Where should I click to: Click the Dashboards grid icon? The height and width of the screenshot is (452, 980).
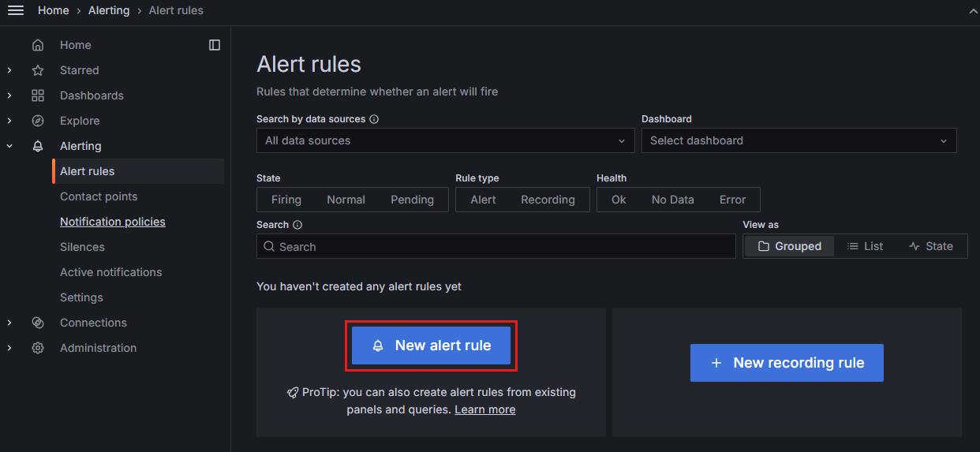click(x=38, y=95)
